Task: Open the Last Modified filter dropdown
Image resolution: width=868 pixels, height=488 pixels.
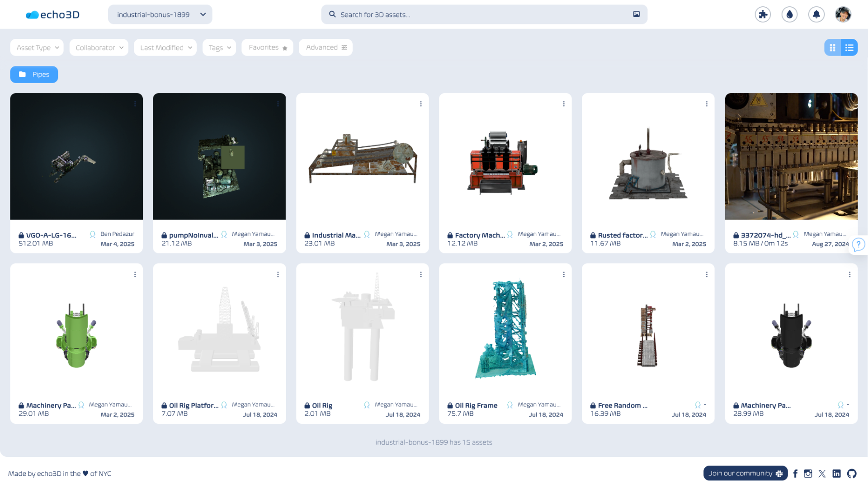Action: (165, 47)
